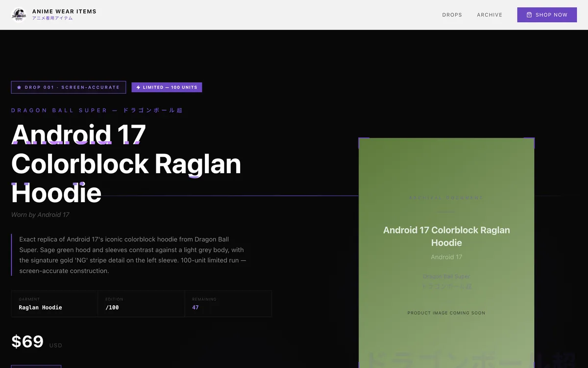The image size is (588, 368).
Task: Click the Edition value '/100'
Action: [112, 308]
